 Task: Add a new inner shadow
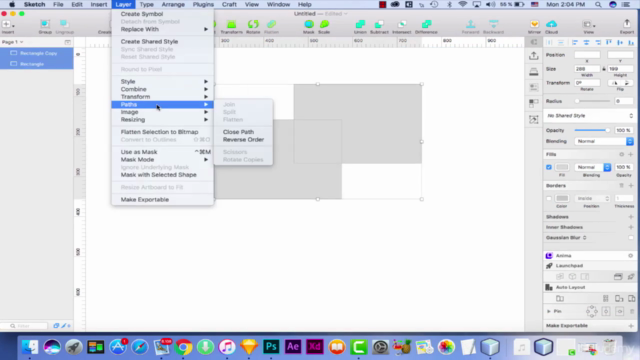pos(631,227)
